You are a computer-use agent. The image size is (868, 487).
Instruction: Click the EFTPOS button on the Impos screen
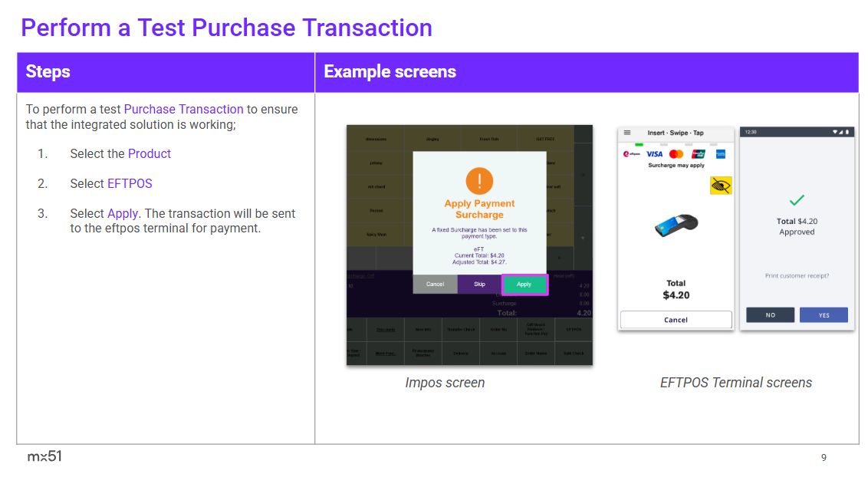pos(574,329)
